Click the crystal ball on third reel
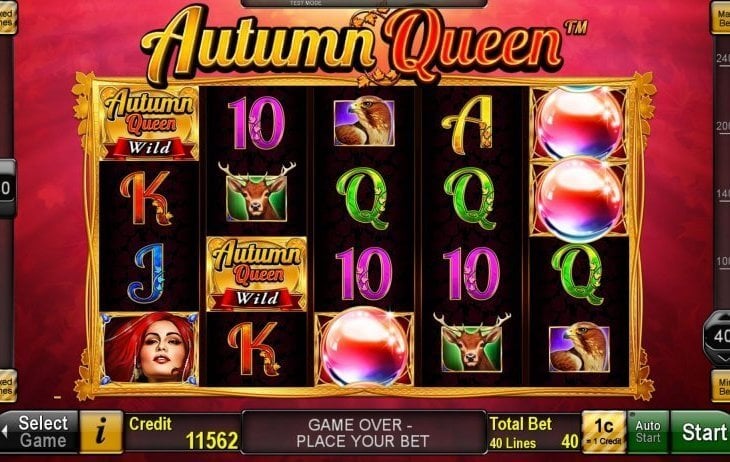 point(364,347)
